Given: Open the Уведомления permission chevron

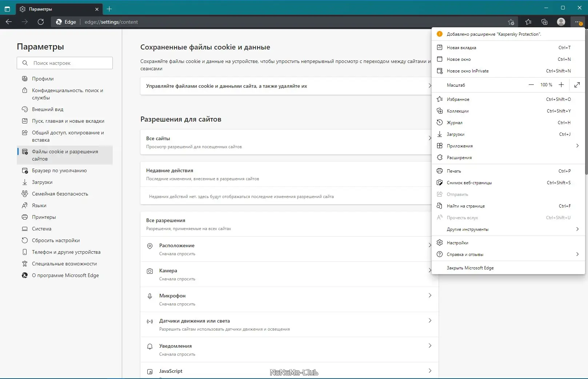Looking at the screenshot, I should (x=430, y=346).
